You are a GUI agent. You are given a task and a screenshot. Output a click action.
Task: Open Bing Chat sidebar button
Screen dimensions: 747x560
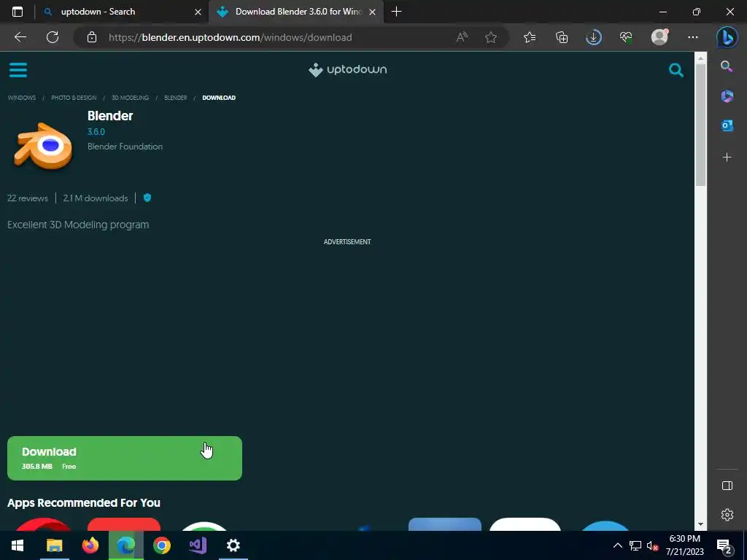tap(727, 37)
